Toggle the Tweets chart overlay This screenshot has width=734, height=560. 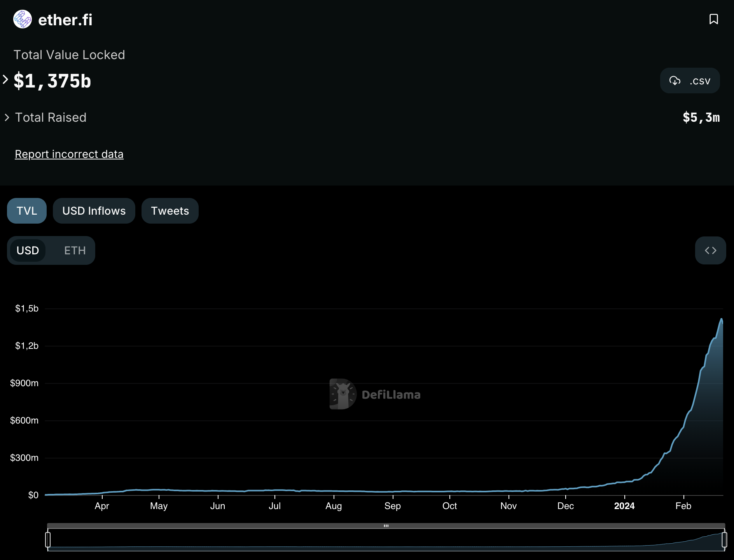(170, 211)
